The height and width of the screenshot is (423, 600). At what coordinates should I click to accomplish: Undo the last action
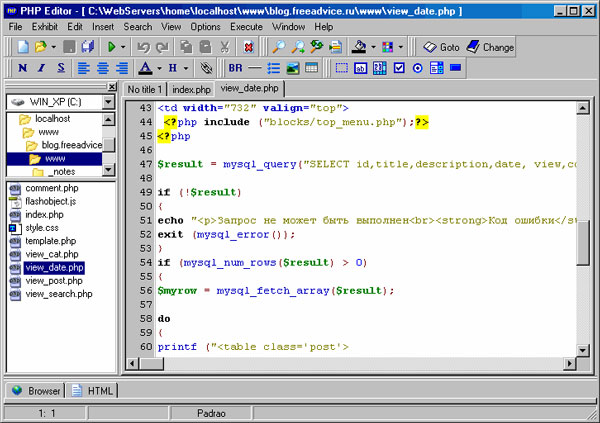coord(143,47)
